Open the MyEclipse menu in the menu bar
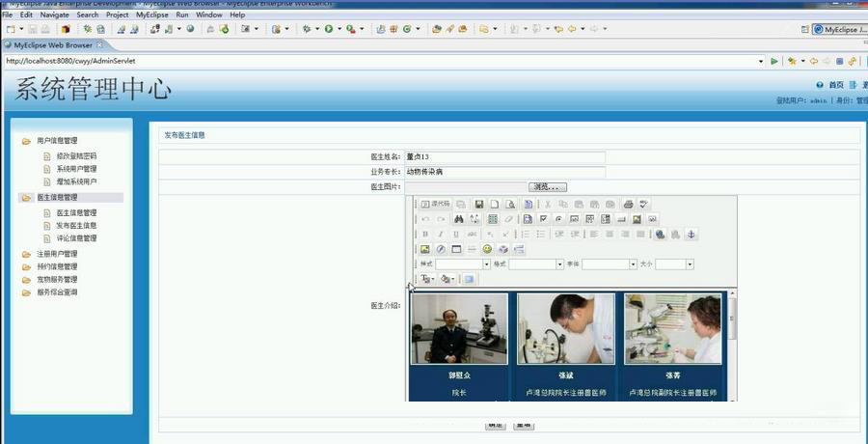 [x=150, y=15]
